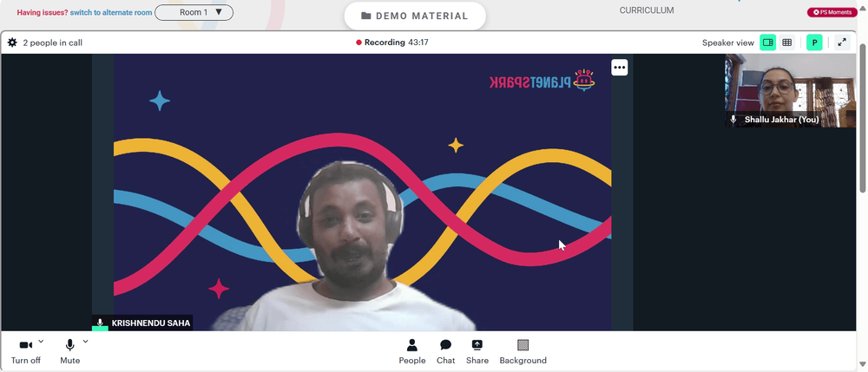
Task: Expand microphone options chevron
Action: coord(85,342)
